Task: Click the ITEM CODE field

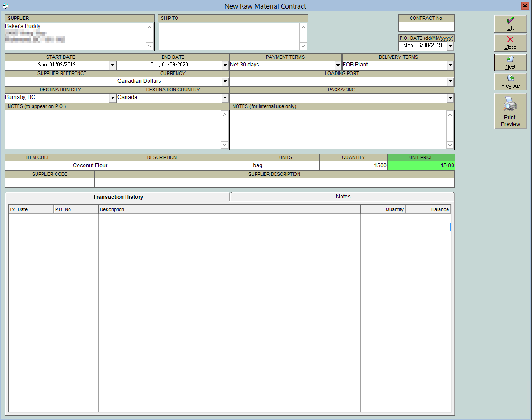Action: point(38,165)
